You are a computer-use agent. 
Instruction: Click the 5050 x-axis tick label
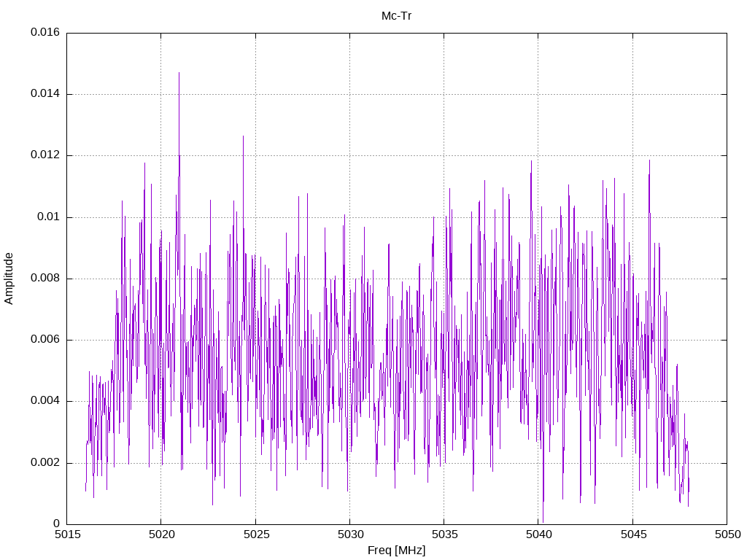point(727,534)
